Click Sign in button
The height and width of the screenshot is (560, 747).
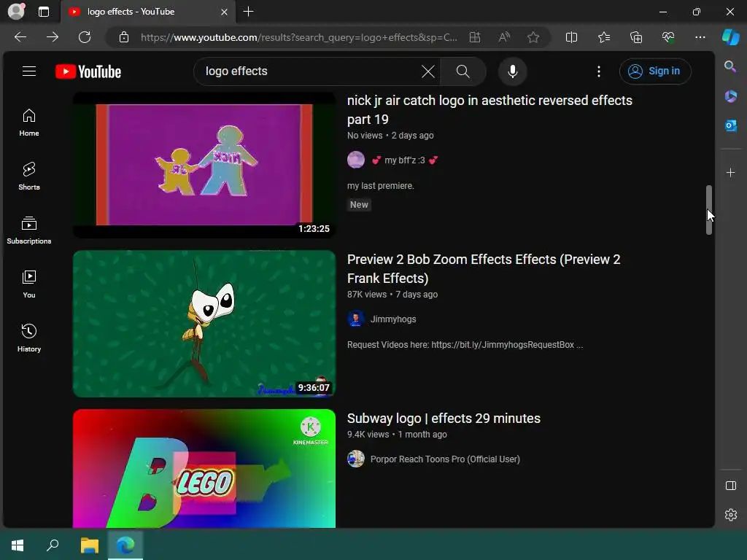(654, 71)
